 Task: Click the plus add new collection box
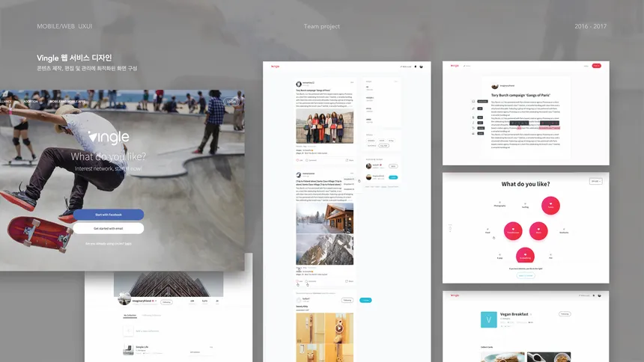pos(128,331)
